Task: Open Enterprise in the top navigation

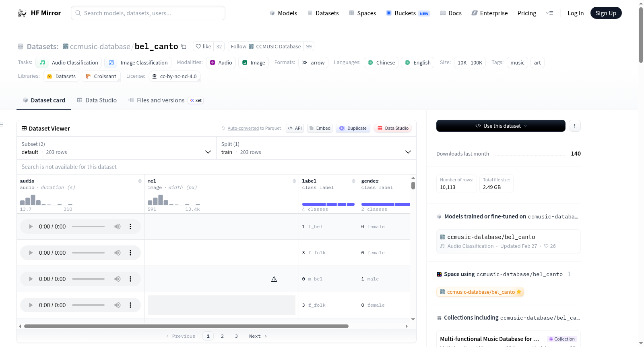Action: pyautogui.click(x=489, y=13)
